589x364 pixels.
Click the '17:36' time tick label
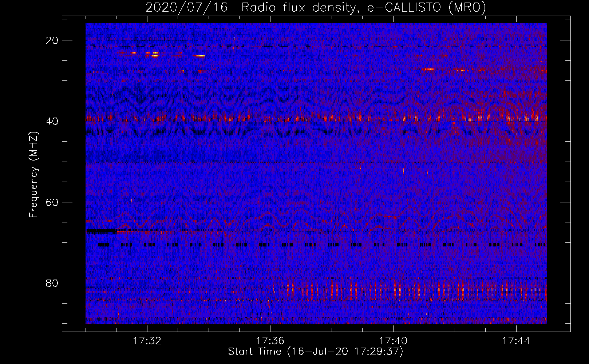[x=270, y=341]
